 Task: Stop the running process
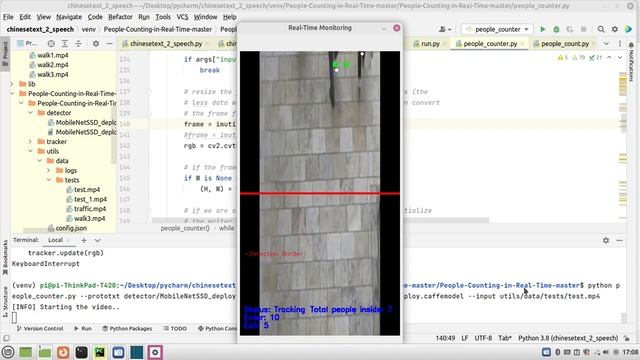point(584,29)
